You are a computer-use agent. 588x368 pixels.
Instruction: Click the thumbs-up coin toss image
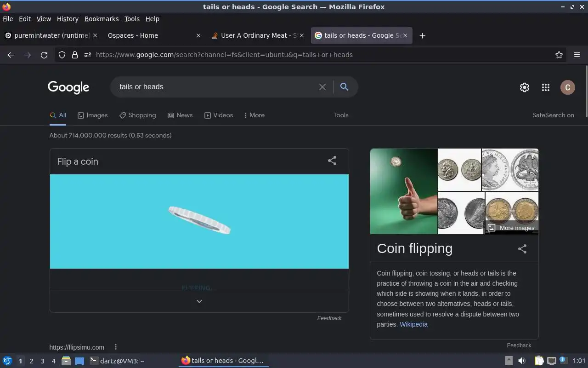[404, 191]
